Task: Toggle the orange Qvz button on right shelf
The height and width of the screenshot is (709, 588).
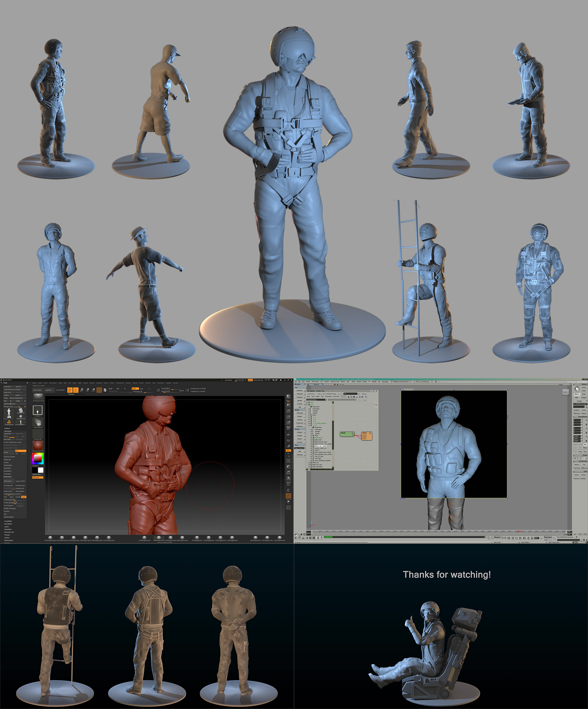Action: point(288,450)
